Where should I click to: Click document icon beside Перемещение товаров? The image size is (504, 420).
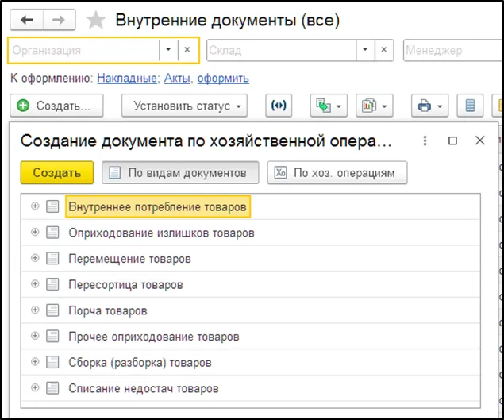[x=52, y=258]
